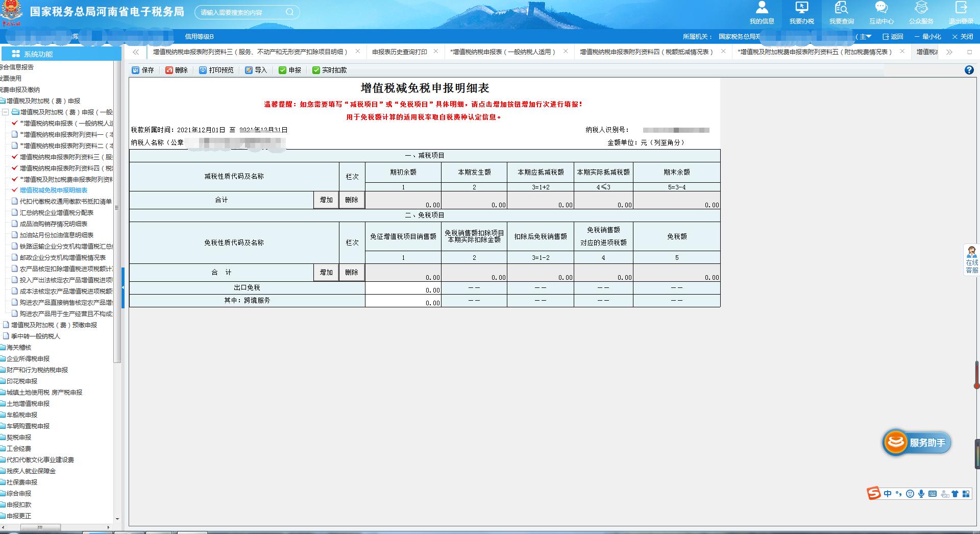Click the help question mark icon
The image size is (980, 534).
(970, 69)
